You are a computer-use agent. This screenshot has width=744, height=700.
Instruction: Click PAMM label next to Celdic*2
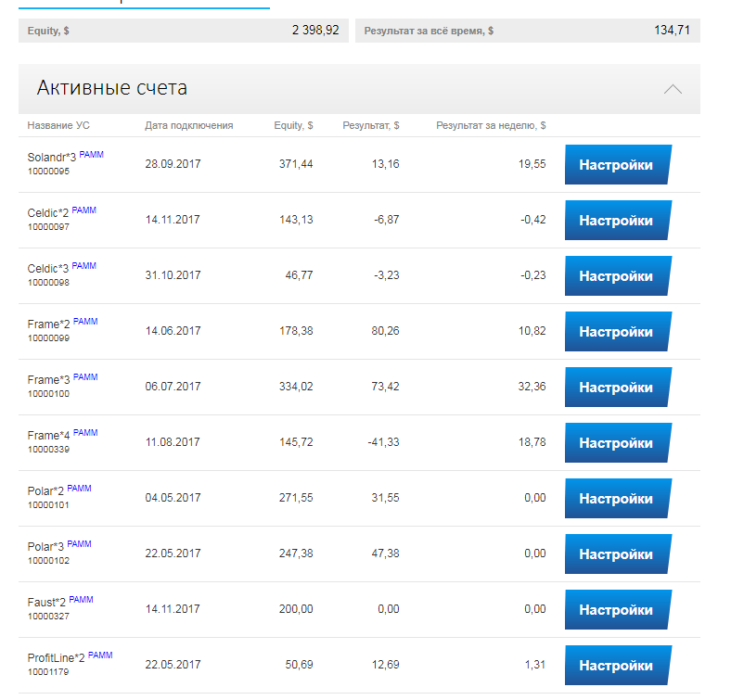83,210
